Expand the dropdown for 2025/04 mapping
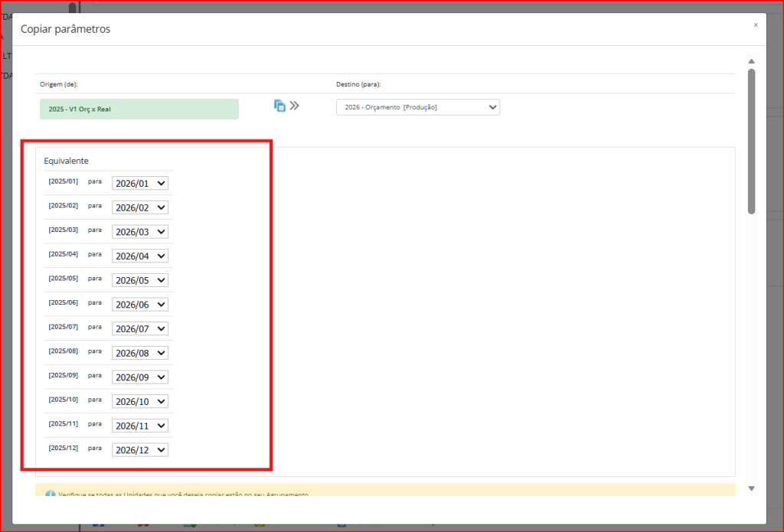This screenshot has height=532, width=784. [140, 256]
